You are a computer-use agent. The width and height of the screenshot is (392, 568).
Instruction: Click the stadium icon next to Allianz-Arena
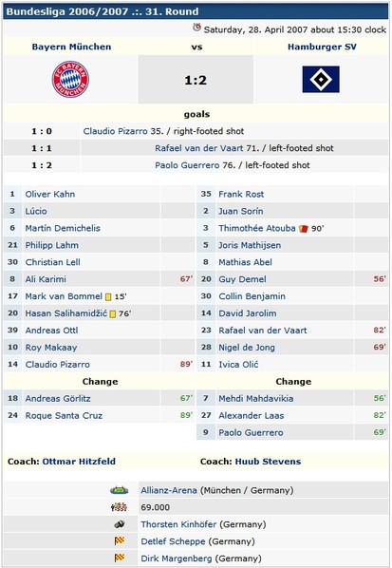(x=119, y=490)
